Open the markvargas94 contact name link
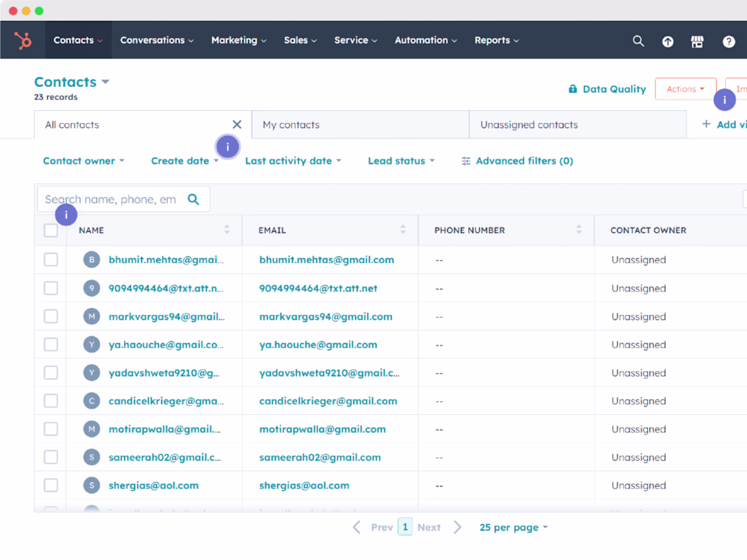This screenshot has width=747, height=560. click(x=166, y=317)
